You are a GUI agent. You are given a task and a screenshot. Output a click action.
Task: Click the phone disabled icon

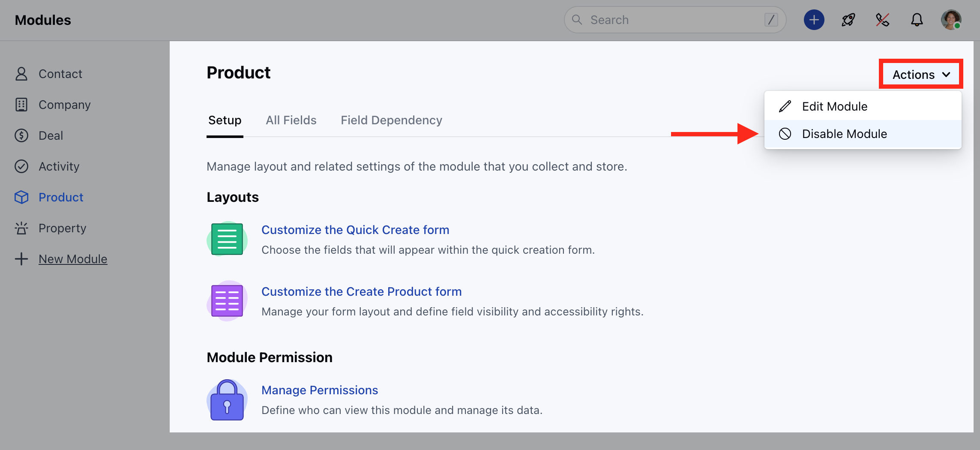[882, 20]
